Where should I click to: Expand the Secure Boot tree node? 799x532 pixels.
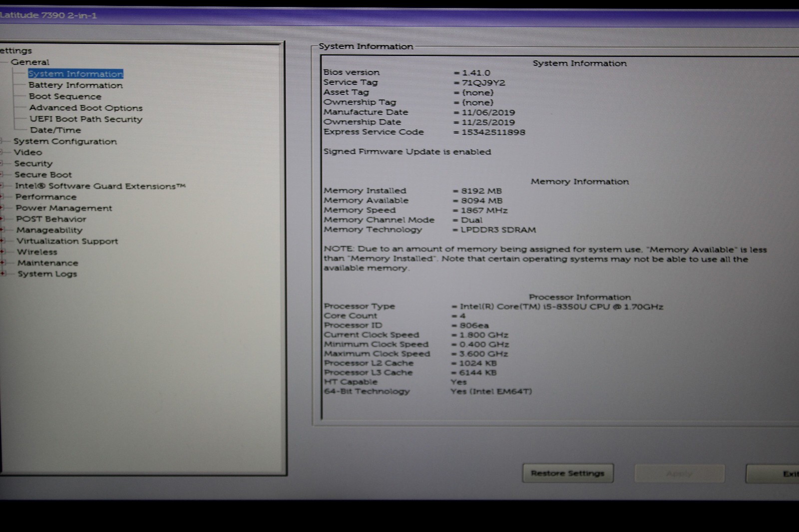coord(2,175)
